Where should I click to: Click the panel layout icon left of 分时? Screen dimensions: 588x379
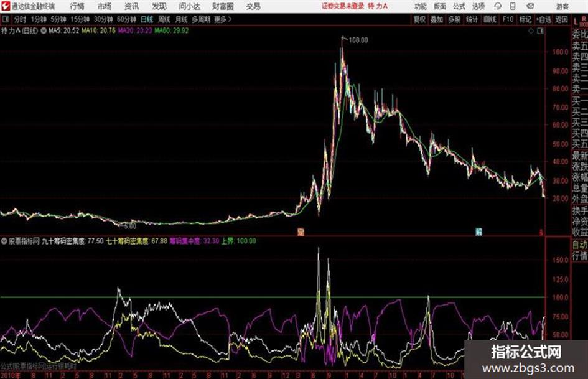click(x=6, y=19)
